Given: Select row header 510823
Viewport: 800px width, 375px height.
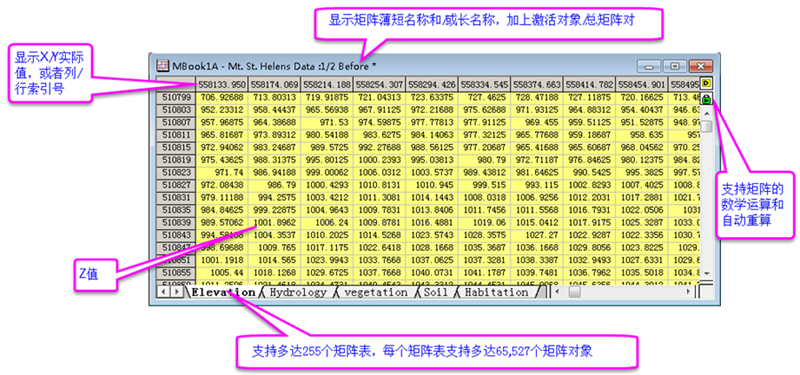Looking at the screenshot, I should [176, 172].
